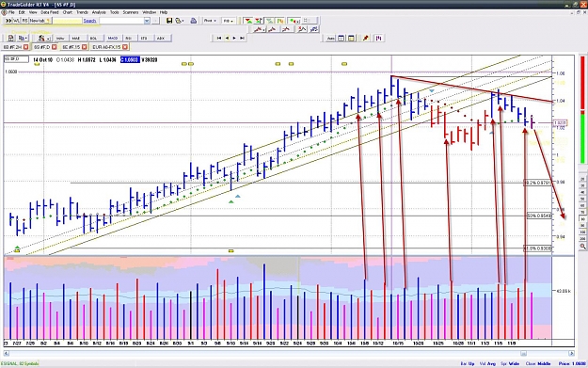Step back one bar playback button

[227, 38]
